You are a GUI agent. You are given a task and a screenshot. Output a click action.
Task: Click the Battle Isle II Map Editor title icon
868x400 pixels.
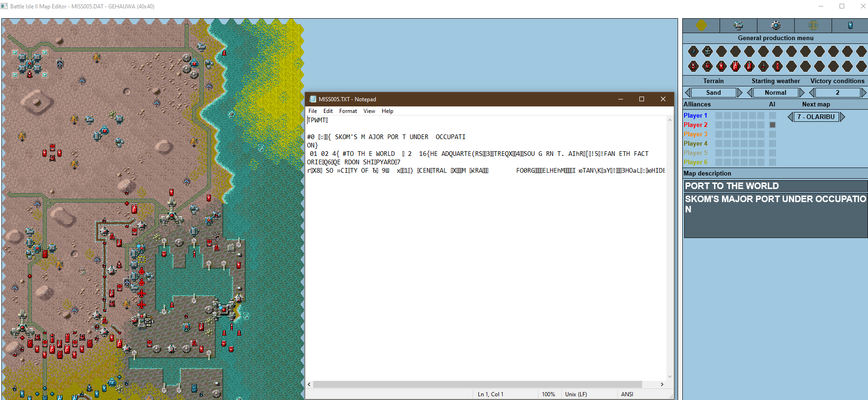[4, 6]
